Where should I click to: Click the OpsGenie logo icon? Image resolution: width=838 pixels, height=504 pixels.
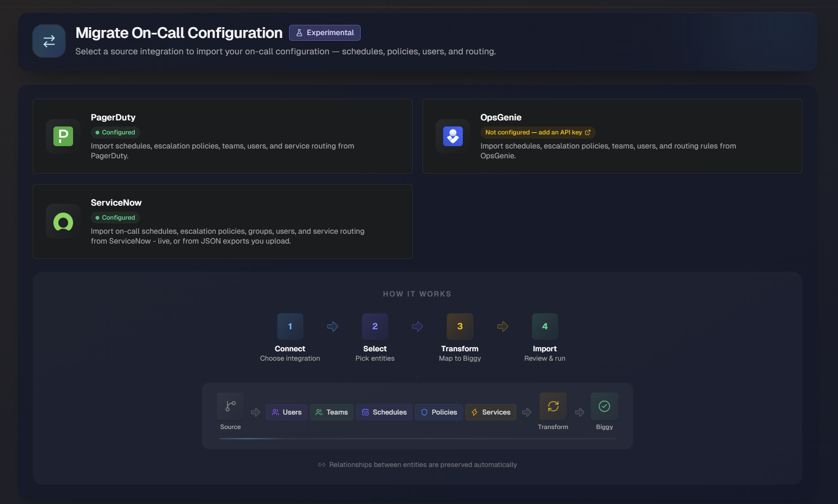click(x=453, y=136)
